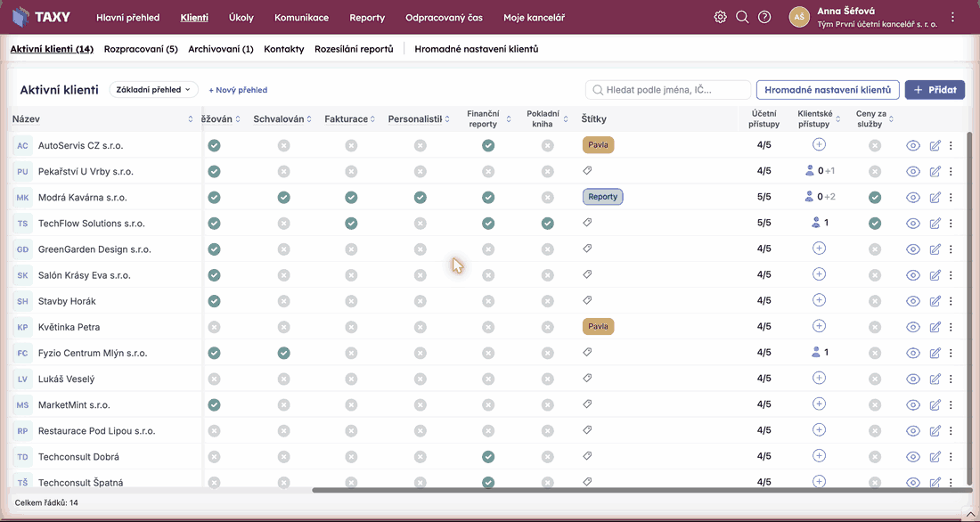Sort by Název column arrows
Viewport: 980px width, 522px height.
[x=191, y=118]
